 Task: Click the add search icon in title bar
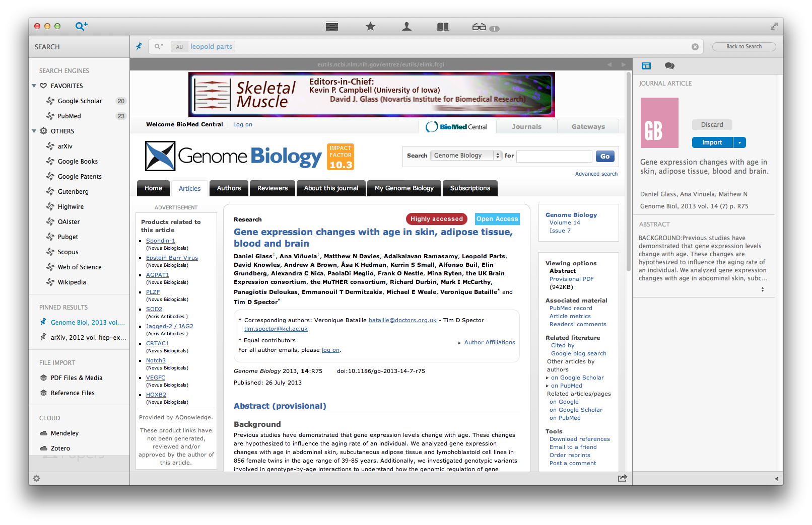pyautogui.click(x=81, y=26)
